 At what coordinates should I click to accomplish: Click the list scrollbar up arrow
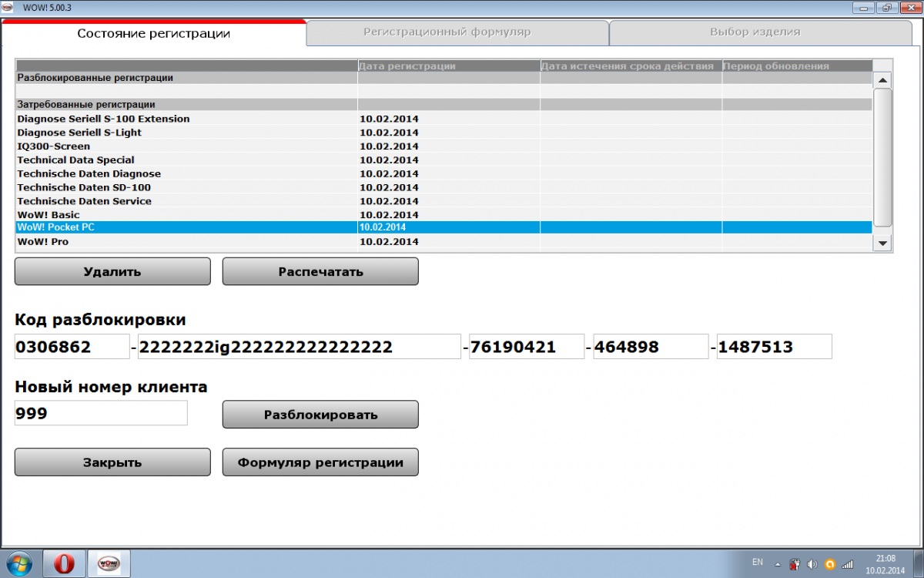click(x=883, y=79)
